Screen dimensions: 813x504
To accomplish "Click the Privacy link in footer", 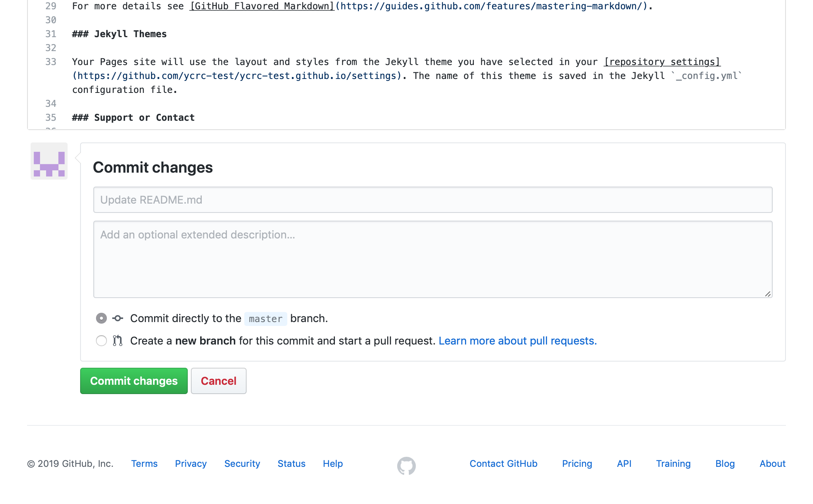I will (190, 463).
